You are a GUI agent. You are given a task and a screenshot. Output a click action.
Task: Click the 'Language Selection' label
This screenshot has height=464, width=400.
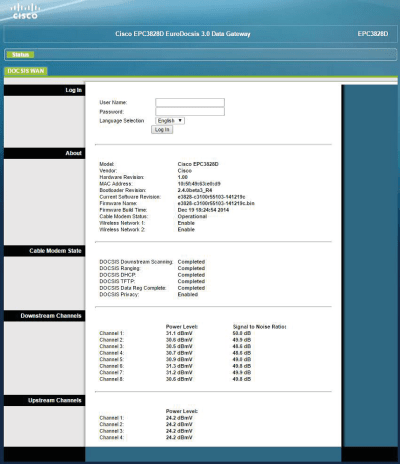[122, 121]
